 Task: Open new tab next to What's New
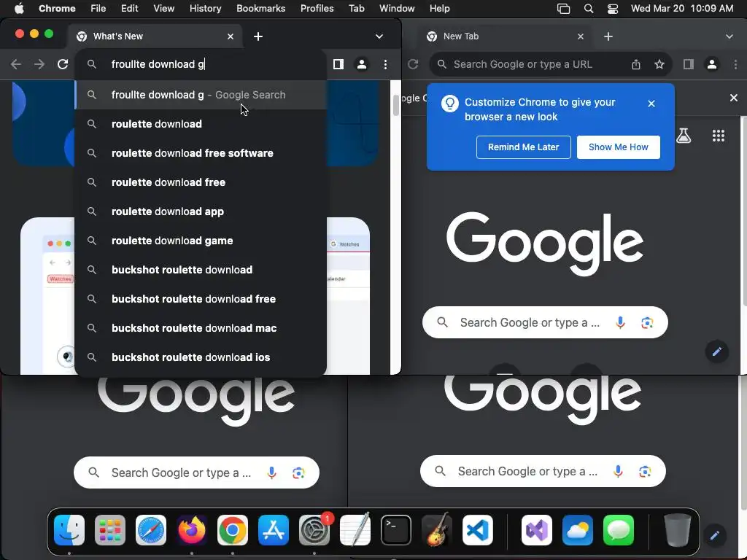pyautogui.click(x=258, y=36)
